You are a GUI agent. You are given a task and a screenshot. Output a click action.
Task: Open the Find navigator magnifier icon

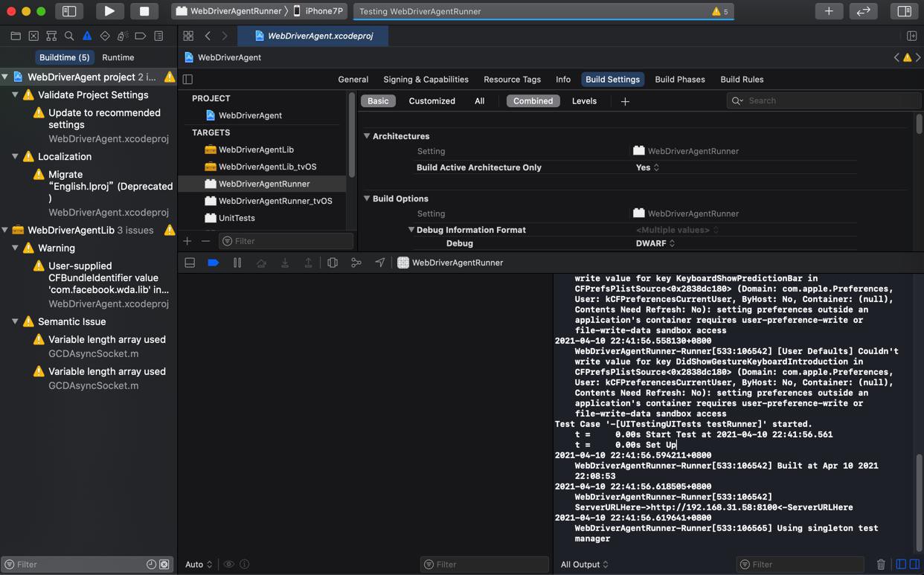69,36
